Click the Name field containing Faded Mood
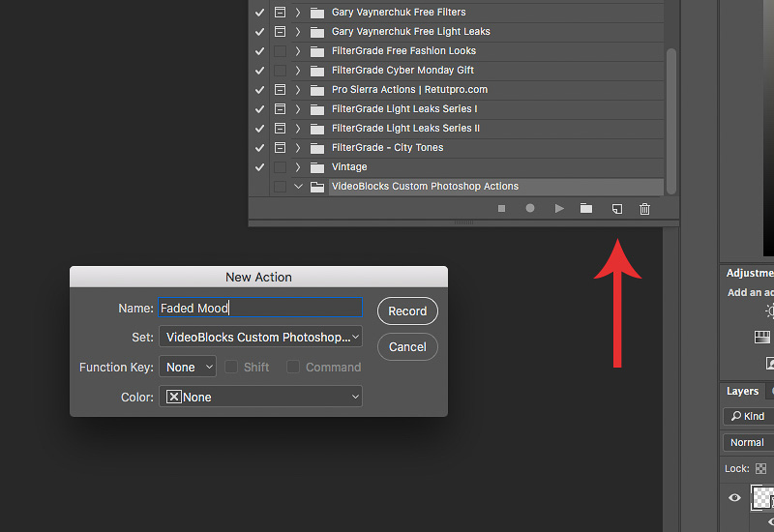The width and height of the screenshot is (774, 532). [260, 308]
